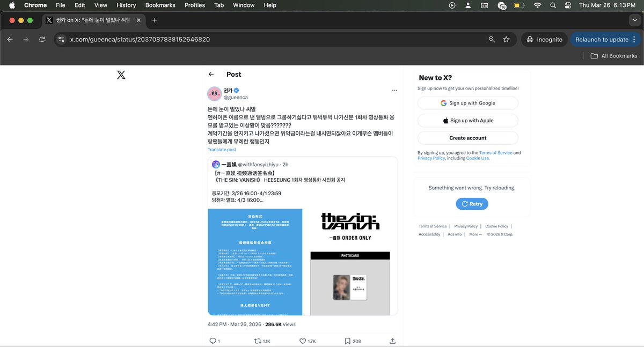Expand the More links in the footer
Viewport: 644px width, 347px height.
(x=474, y=234)
